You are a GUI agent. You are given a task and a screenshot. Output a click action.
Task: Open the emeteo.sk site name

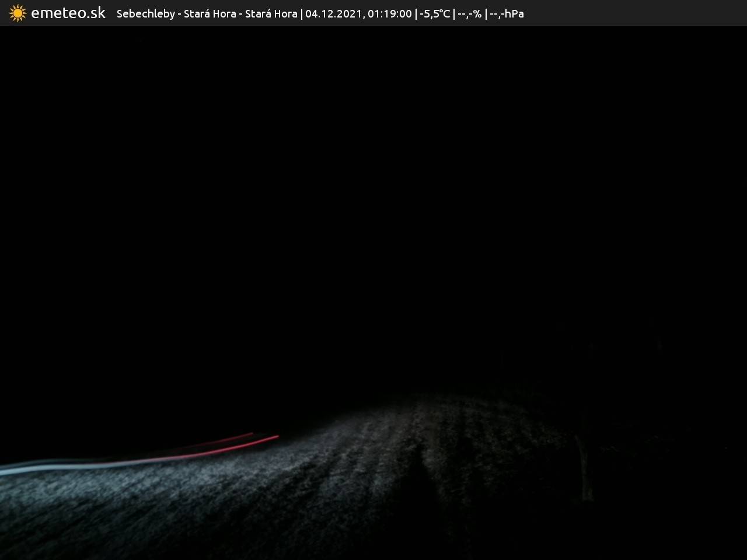click(68, 13)
